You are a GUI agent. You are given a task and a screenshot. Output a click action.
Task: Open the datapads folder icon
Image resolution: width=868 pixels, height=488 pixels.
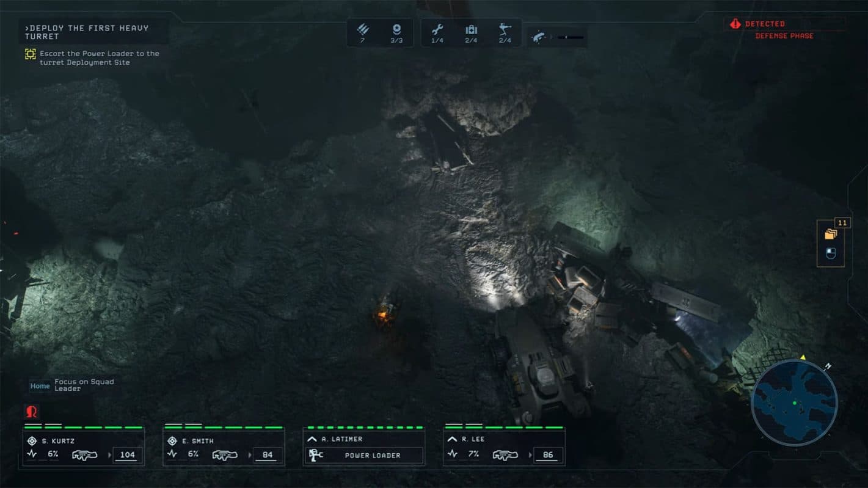tap(830, 234)
